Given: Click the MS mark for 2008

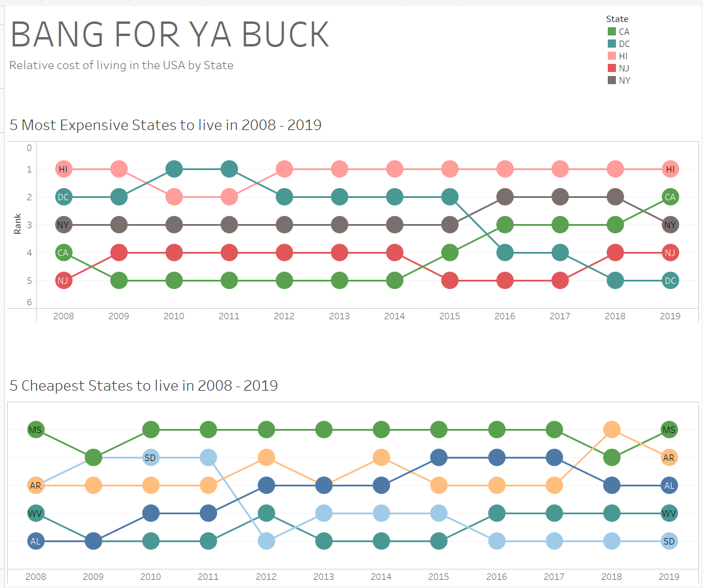Looking at the screenshot, I should coord(36,430).
